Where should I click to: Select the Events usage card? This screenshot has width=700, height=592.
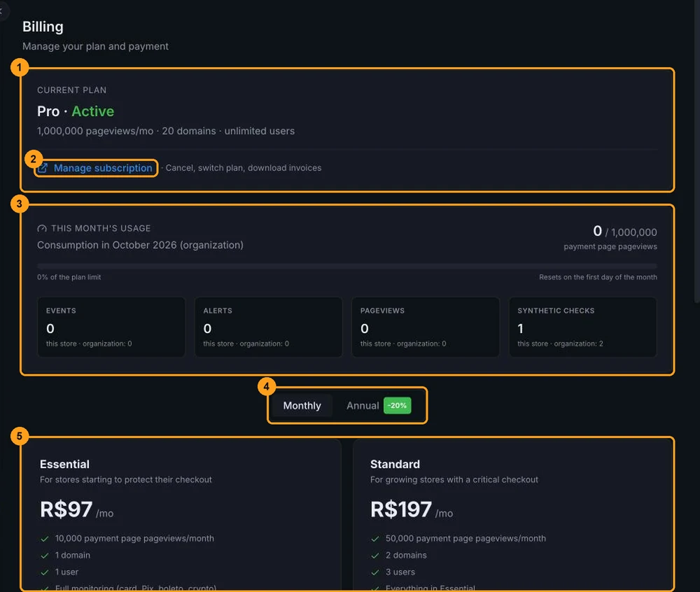(x=111, y=327)
